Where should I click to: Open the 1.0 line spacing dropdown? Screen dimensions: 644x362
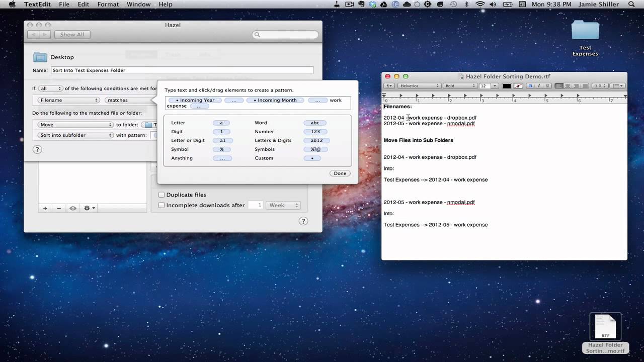tap(600, 86)
